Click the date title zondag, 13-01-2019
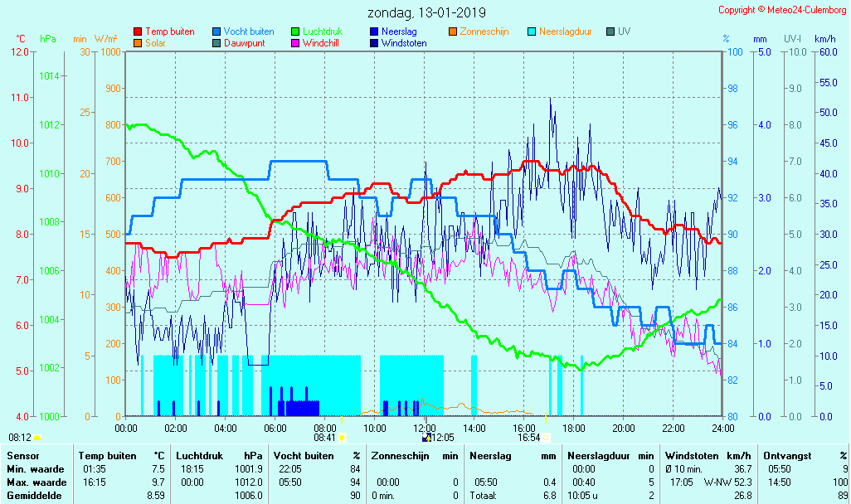Screen dimensions: 851x504 click(x=426, y=13)
